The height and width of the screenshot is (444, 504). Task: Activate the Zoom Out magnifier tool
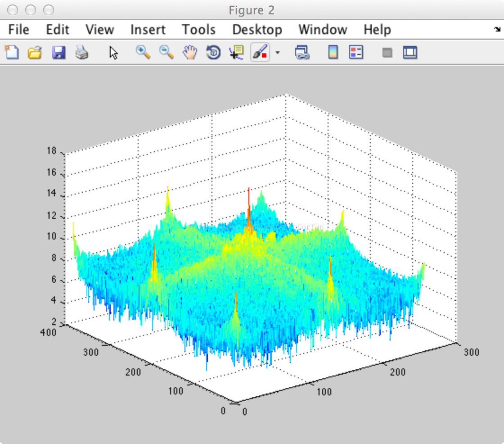coord(166,52)
